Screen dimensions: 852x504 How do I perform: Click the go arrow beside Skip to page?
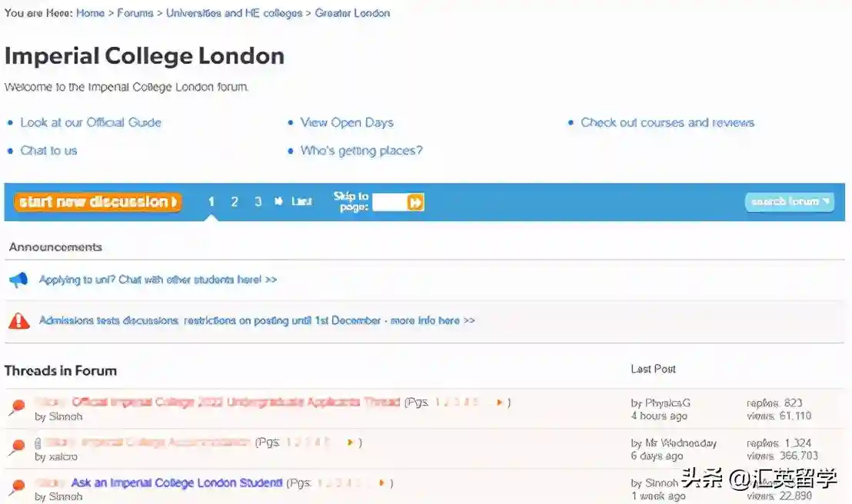[x=415, y=203]
